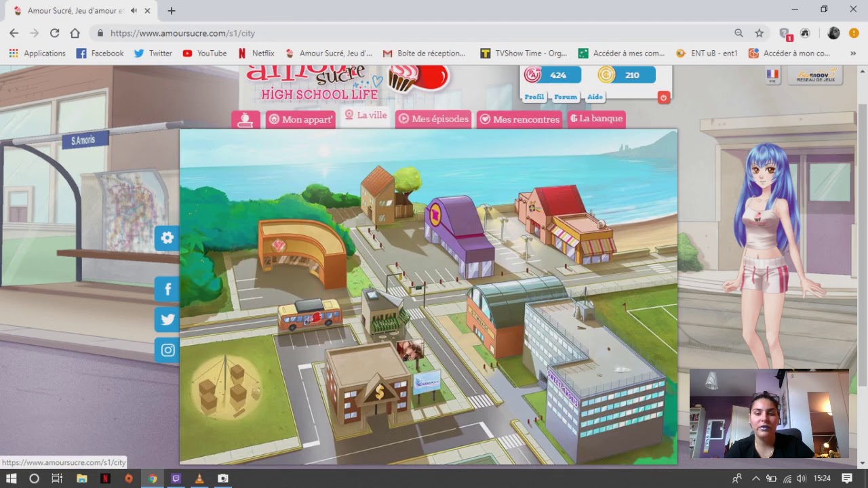Open the extension with red badge
Viewport: 868px width, 488px height.
785,33
